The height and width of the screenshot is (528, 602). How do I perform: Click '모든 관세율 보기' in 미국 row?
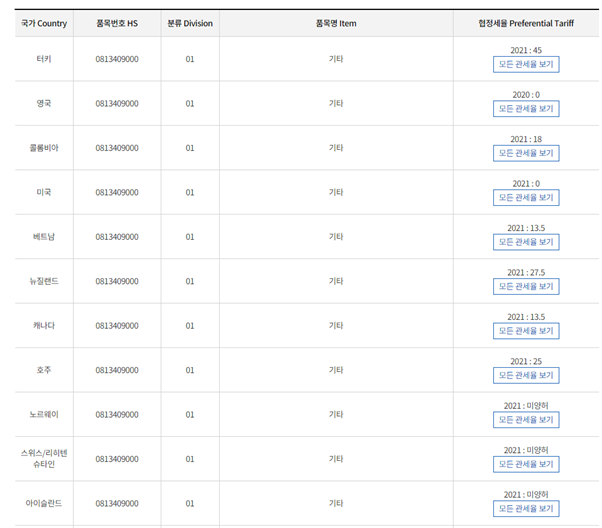point(526,198)
